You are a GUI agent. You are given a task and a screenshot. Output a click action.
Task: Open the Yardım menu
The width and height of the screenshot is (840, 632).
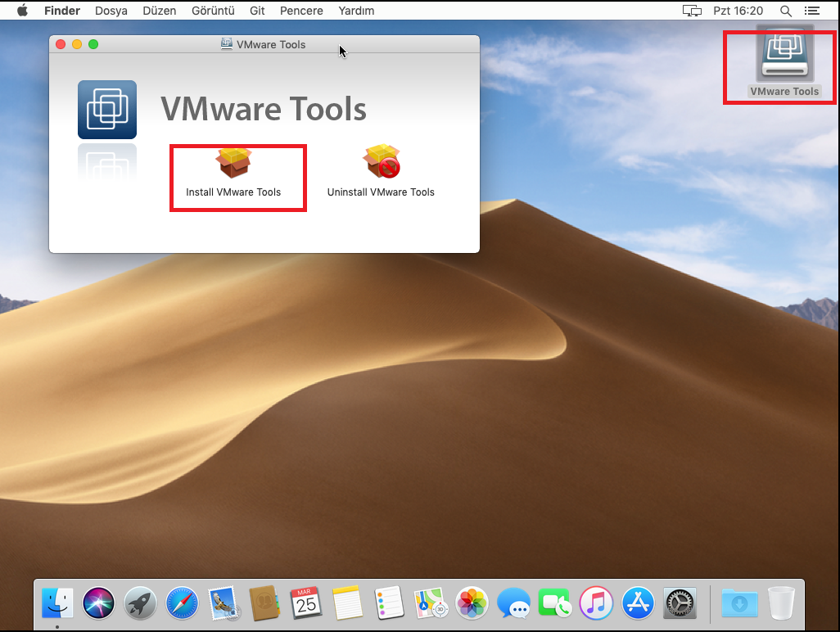(356, 11)
